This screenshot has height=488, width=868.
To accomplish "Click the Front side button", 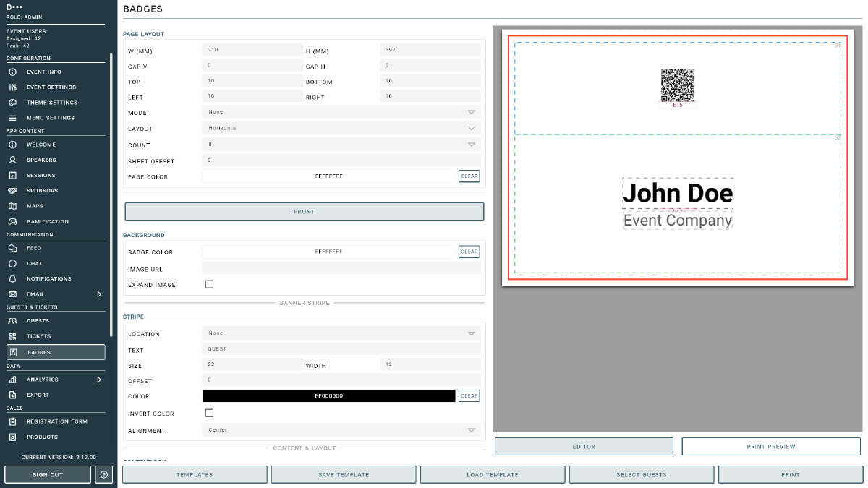I will pos(305,212).
